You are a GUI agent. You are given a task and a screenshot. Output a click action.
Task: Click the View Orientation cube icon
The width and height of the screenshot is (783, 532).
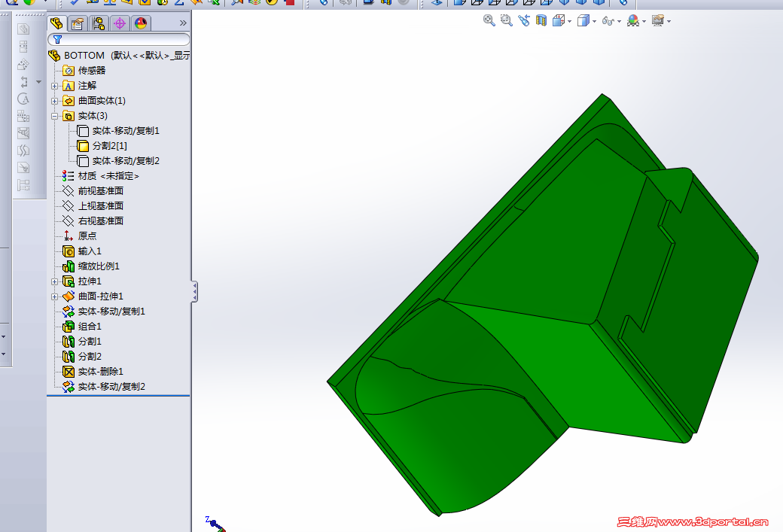[x=559, y=20]
